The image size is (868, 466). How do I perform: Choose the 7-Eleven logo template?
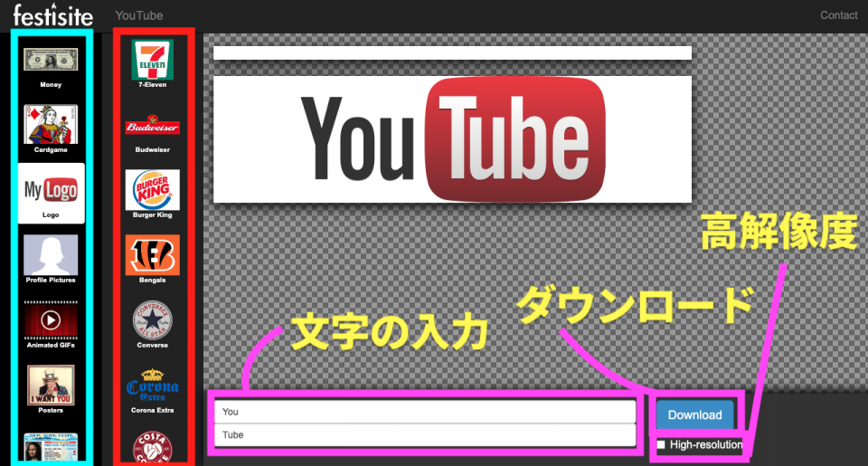point(152,60)
